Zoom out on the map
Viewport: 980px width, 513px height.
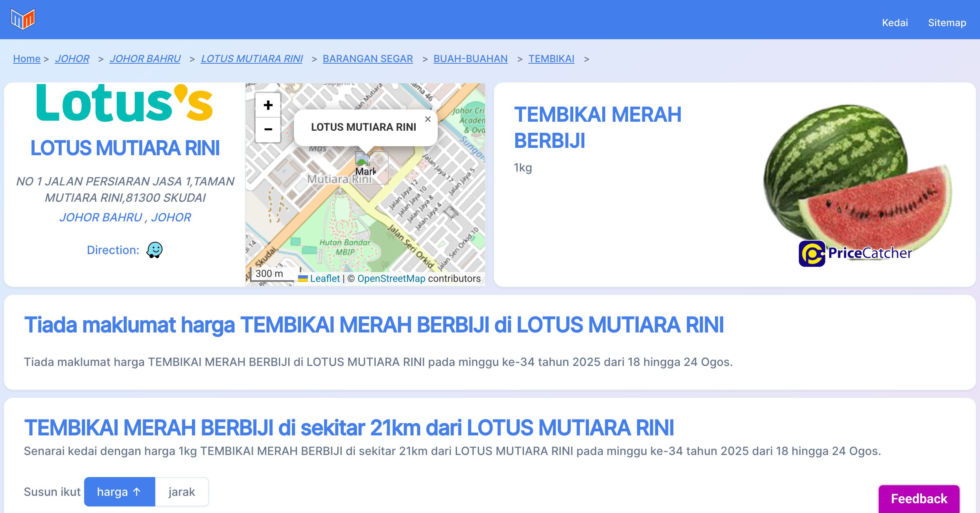click(268, 130)
